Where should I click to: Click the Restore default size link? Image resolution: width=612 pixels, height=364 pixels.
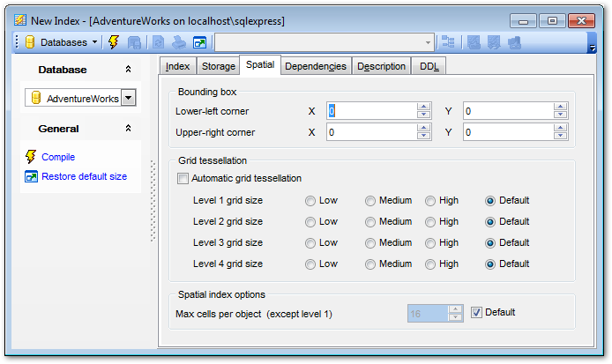click(x=84, y=176)
